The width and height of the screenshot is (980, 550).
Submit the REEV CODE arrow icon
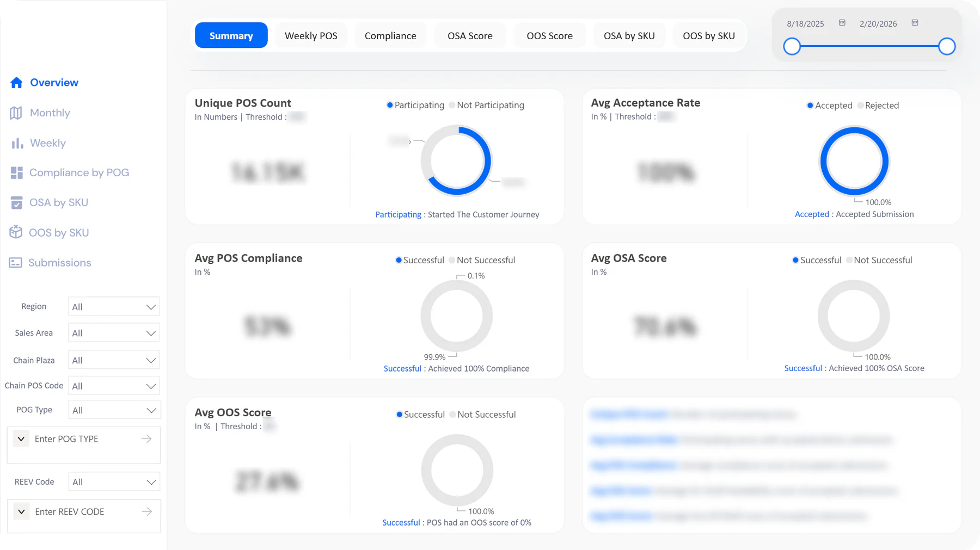coord(147,512)
